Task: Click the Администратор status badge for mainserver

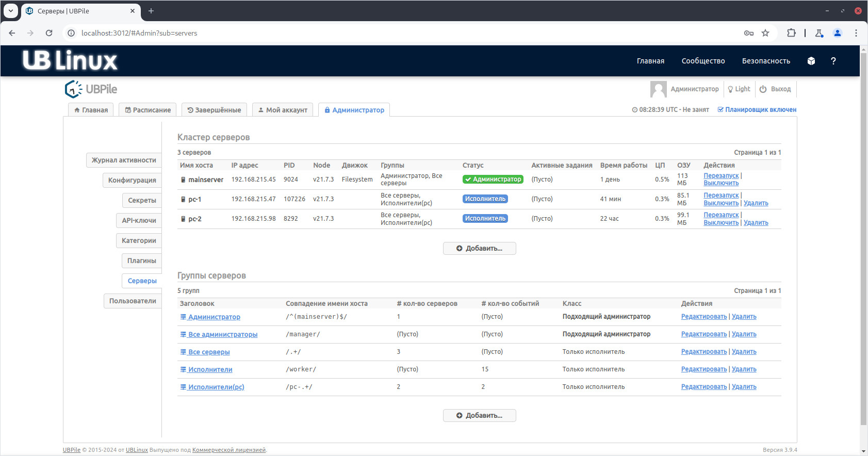Action: point(493,180)
